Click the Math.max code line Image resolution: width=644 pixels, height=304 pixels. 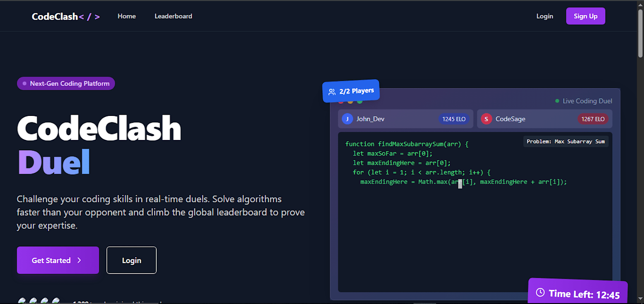click(464, 182)
